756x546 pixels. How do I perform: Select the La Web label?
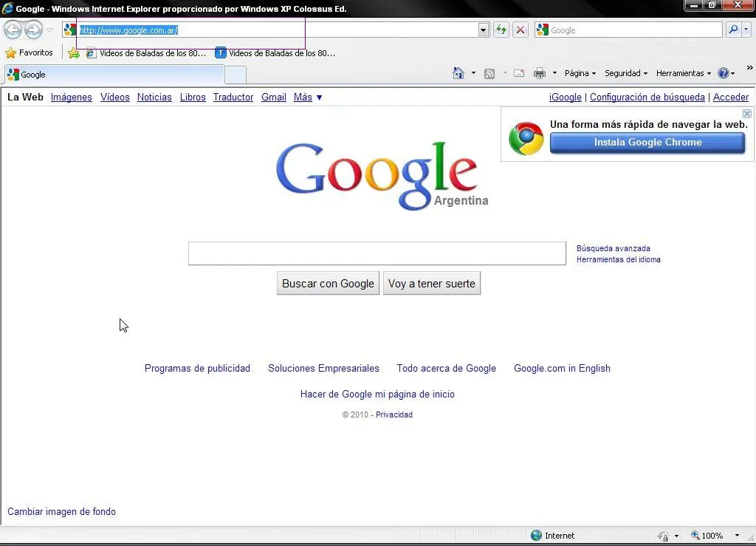(x=25, y=97)
